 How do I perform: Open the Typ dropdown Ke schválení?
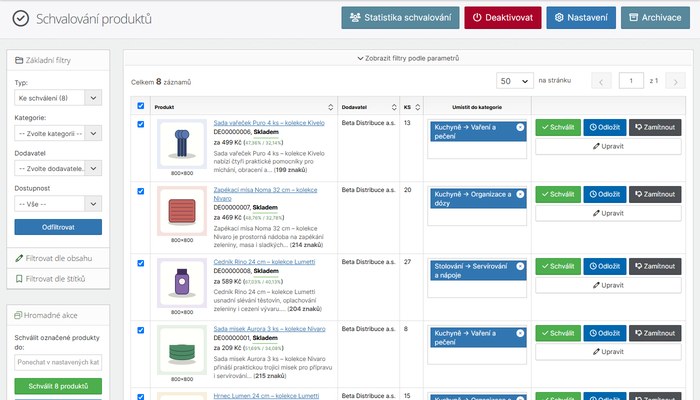[58, 98]
